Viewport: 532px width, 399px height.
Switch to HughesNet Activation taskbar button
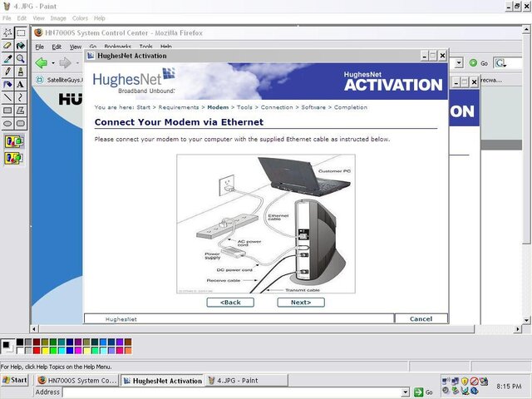point(162,381)
